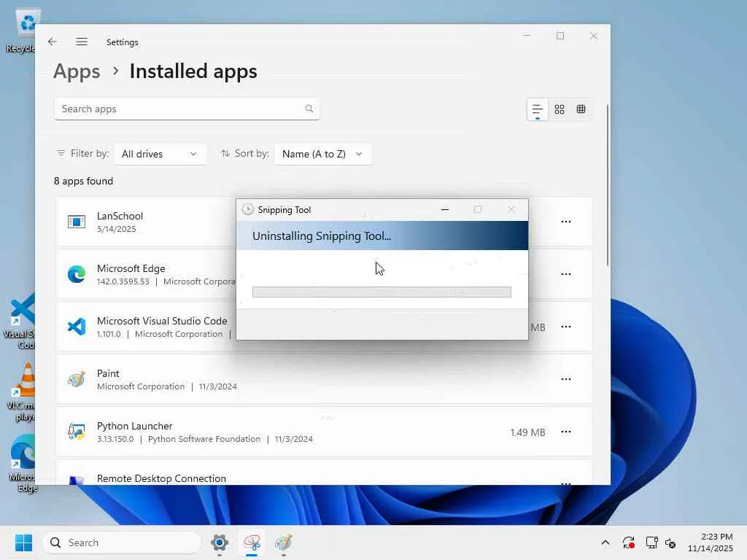The width and height of the screenshot is (747, 560).
Task: Open the All drives filter dropdown
Action: click(160, 154)
